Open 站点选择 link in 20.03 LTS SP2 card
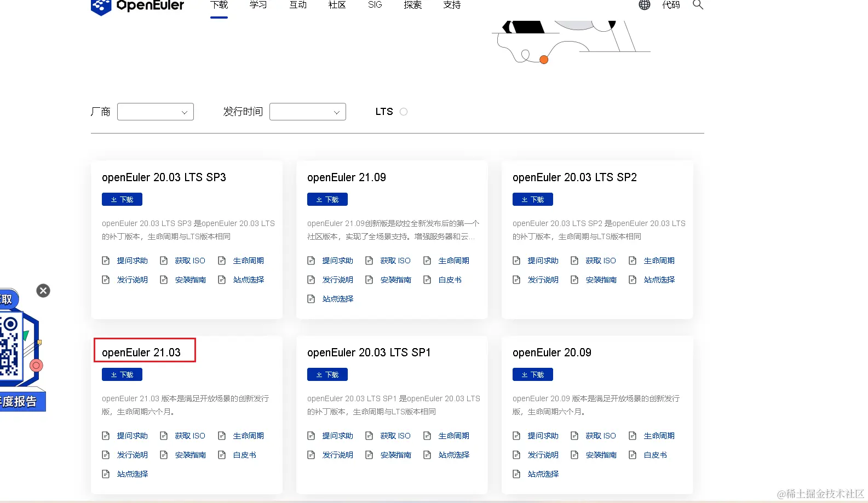868x503 pixels. click(659, 280)
